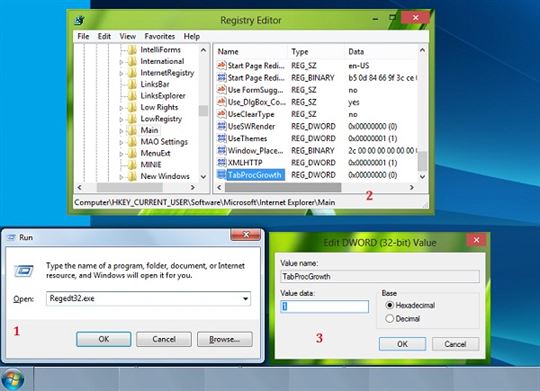540x391 pixels.
Task: Expand the MAO Settings tree node
Action: coord(121,142)
